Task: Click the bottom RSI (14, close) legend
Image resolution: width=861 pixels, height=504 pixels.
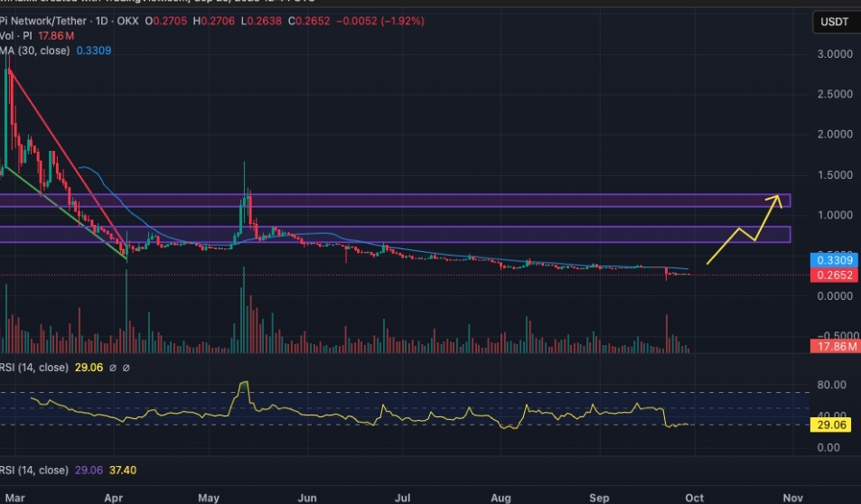Action: point(34,471)
